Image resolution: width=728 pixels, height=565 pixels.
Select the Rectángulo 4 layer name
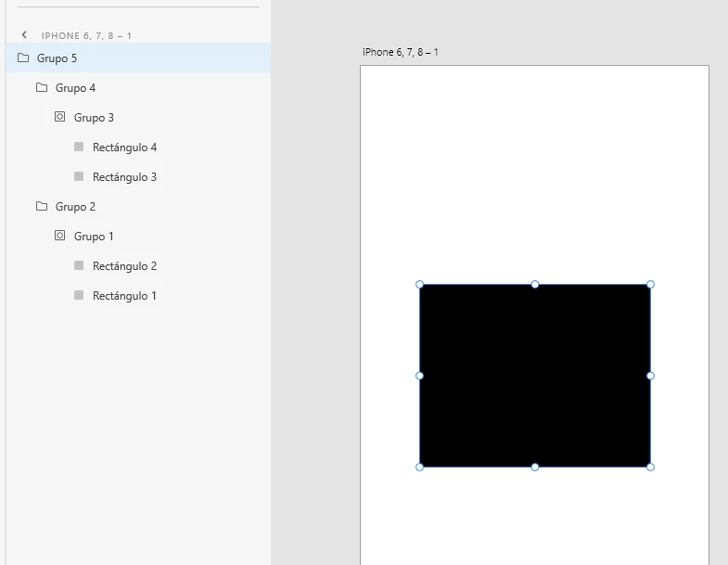coord(124,148)
